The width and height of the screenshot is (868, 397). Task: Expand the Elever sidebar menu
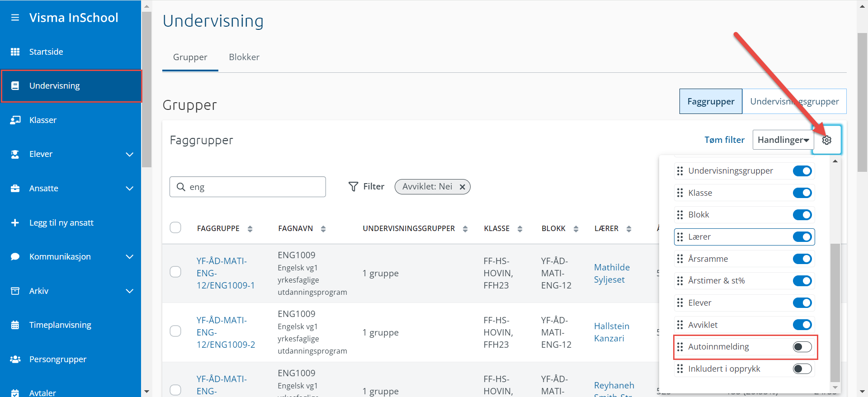tap(129, 154)
